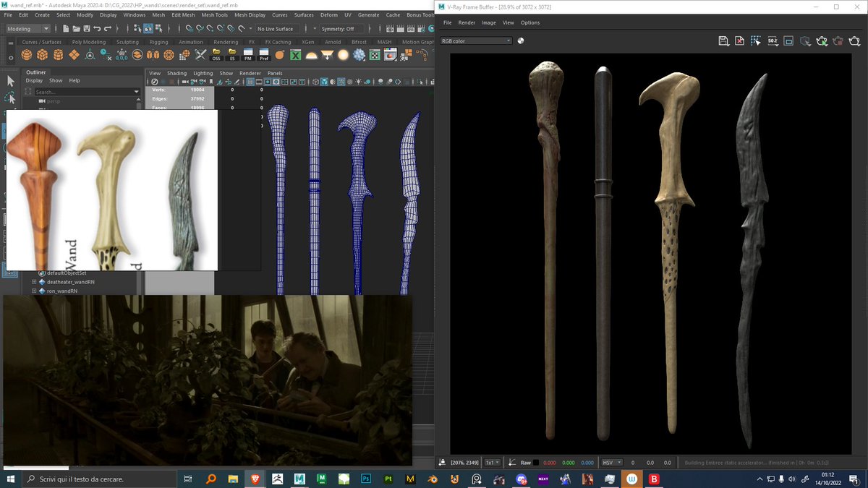Expand the ron_wandRN node in Outliner
This screenshot has height=488, width=868.
point(34,291)
